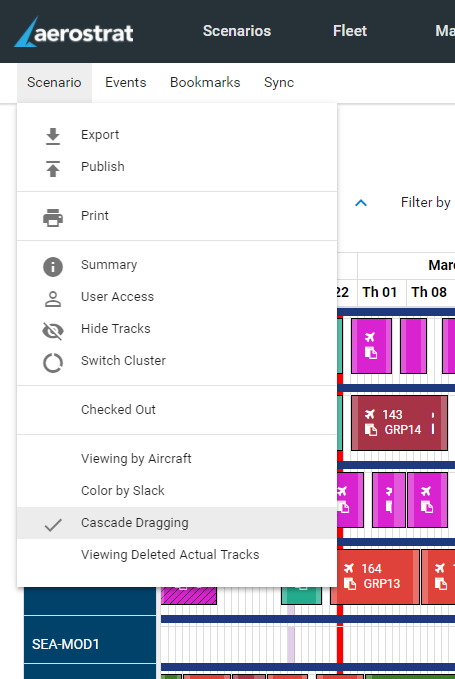
Task: Collapse the panel with blue chevron arrow
Action: point(361,203)
